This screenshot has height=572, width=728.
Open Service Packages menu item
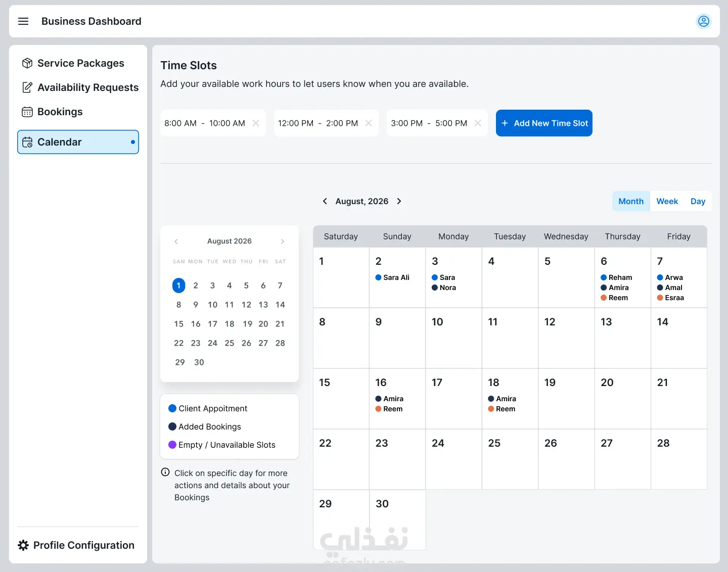(x=78, y=63)
